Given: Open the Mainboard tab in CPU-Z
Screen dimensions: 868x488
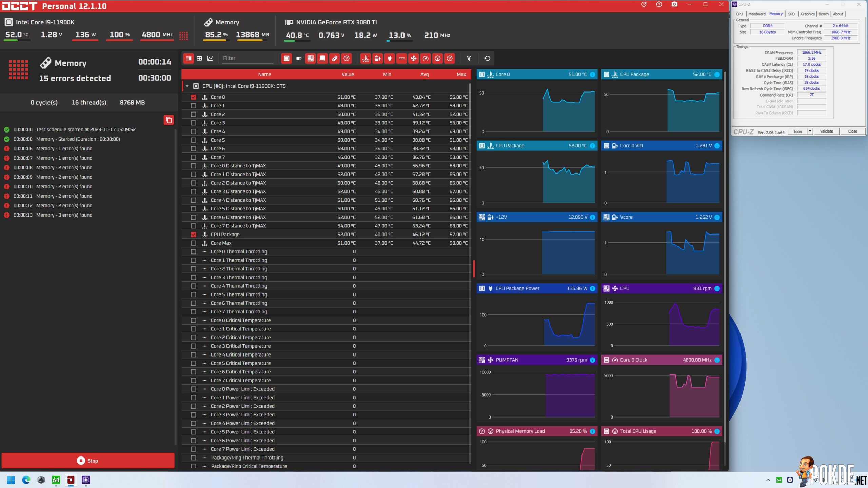Looking at the screenshot, I should 757,14.
